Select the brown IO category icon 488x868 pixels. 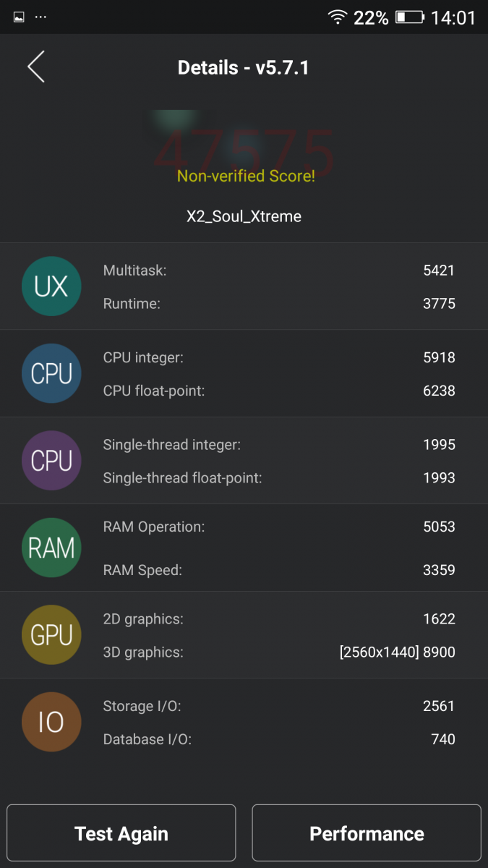(x=51, y=722)
